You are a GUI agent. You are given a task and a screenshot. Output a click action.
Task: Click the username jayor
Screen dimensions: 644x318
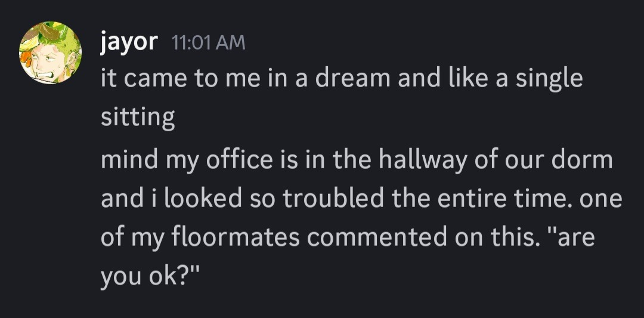point(129,42)
